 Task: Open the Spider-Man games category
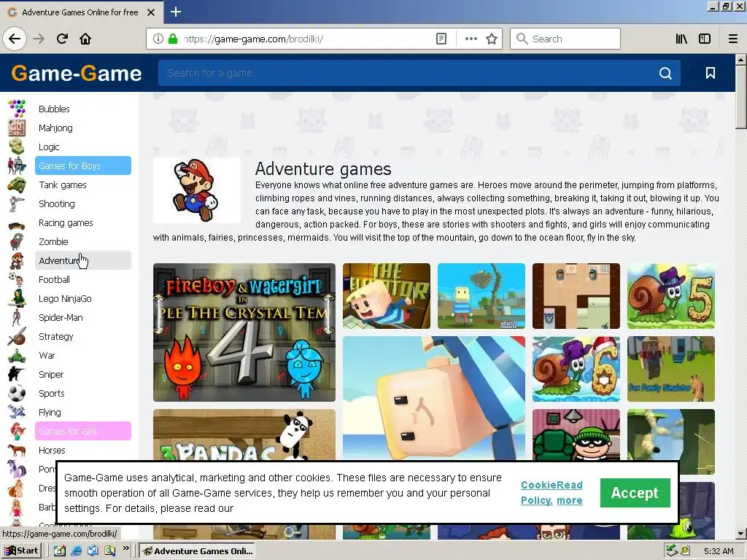(x=61, y=318)
